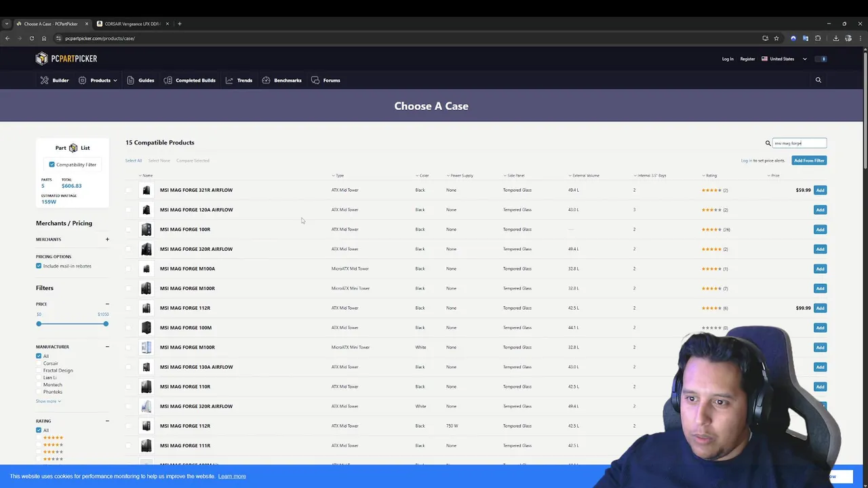Collapse the Manufacturer filter section
868x488 pixels.
tap(107, 347)
